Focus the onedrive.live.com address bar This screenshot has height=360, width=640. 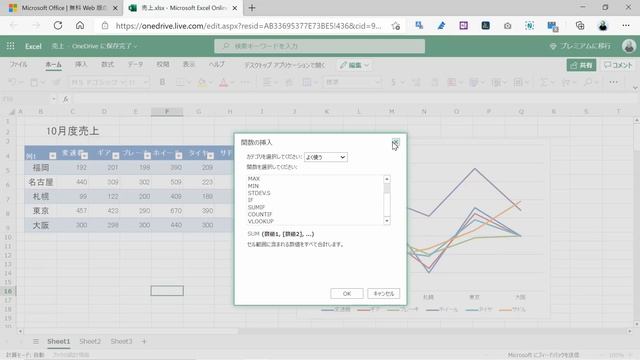pos(248,26)
